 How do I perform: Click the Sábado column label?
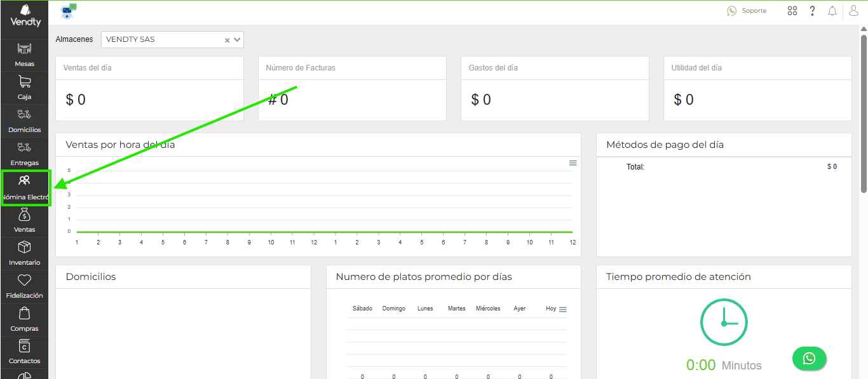point(362,309)
